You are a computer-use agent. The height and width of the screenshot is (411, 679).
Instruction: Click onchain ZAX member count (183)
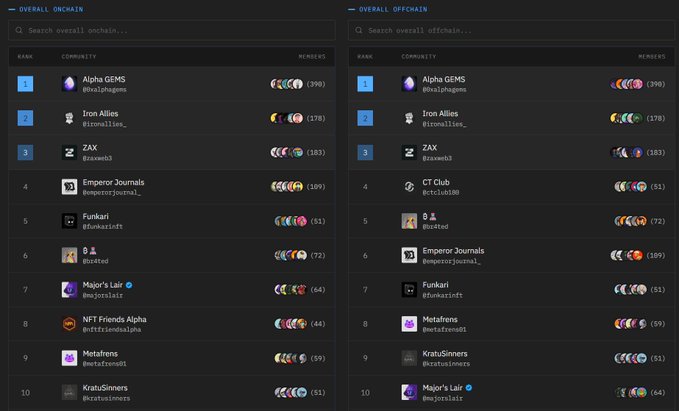pos(316,152)
